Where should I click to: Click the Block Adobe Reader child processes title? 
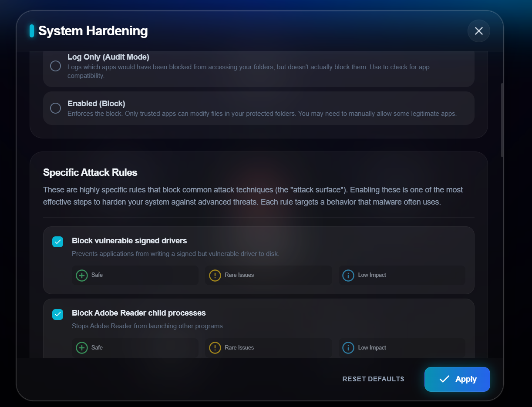pos(138,313)
